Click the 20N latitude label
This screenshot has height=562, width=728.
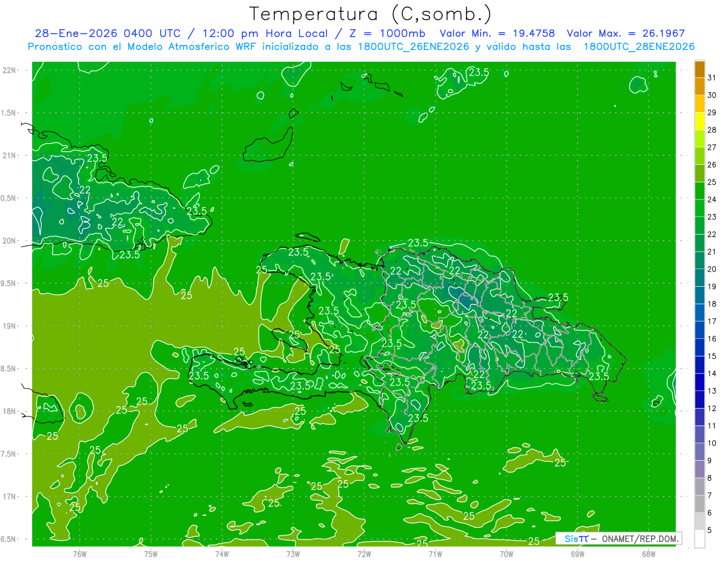pos(9,241)
